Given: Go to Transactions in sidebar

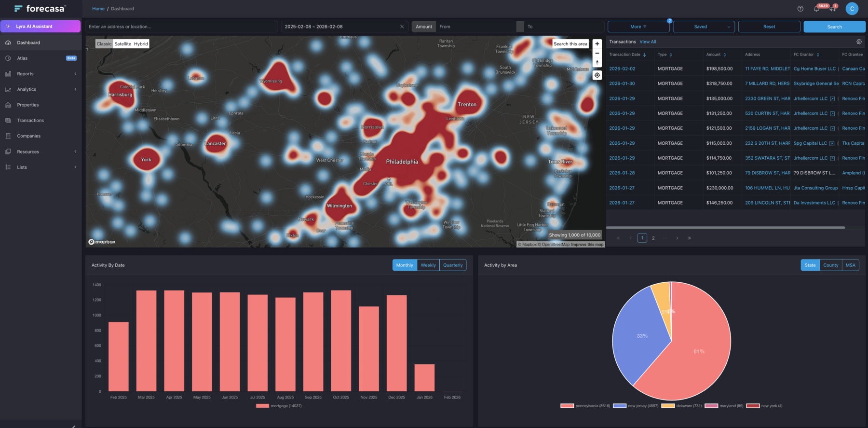Looking at the screenshot, I should point(30,121).
